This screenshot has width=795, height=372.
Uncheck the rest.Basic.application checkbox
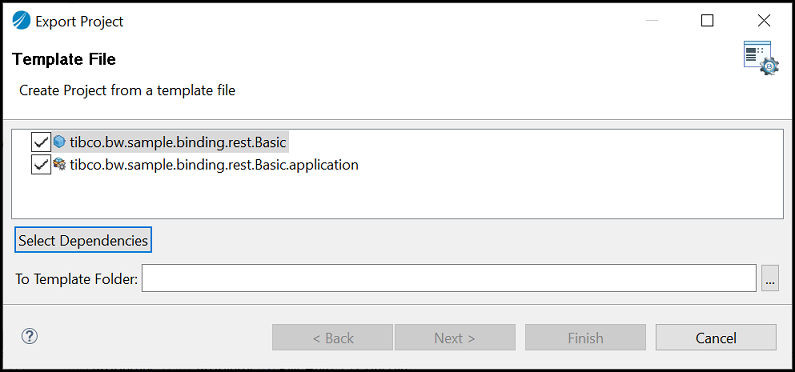click(41, 165)
